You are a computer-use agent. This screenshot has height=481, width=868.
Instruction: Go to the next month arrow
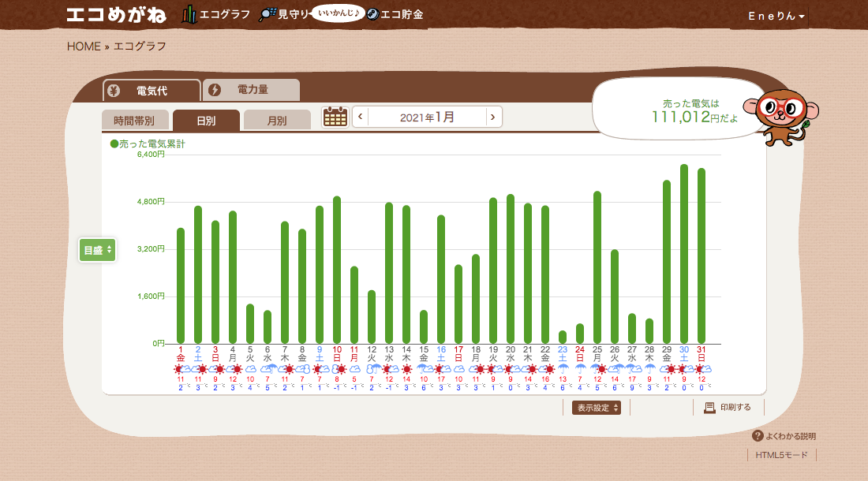click(x=492, y=117)
